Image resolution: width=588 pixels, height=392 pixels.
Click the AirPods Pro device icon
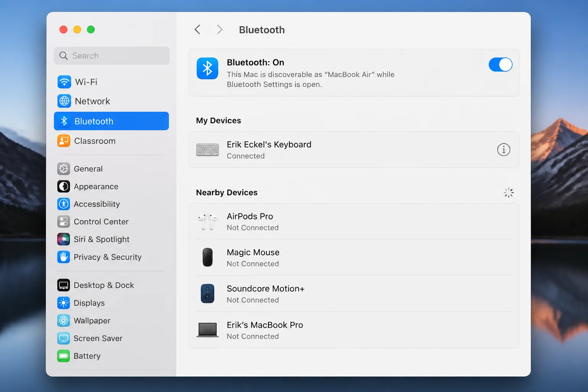pyautogui.click(x=207, y=222)
